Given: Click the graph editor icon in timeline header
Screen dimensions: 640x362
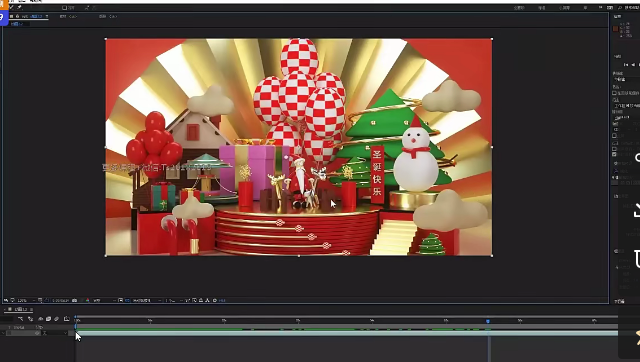Looking at the screenshot, I should point(67,319).
